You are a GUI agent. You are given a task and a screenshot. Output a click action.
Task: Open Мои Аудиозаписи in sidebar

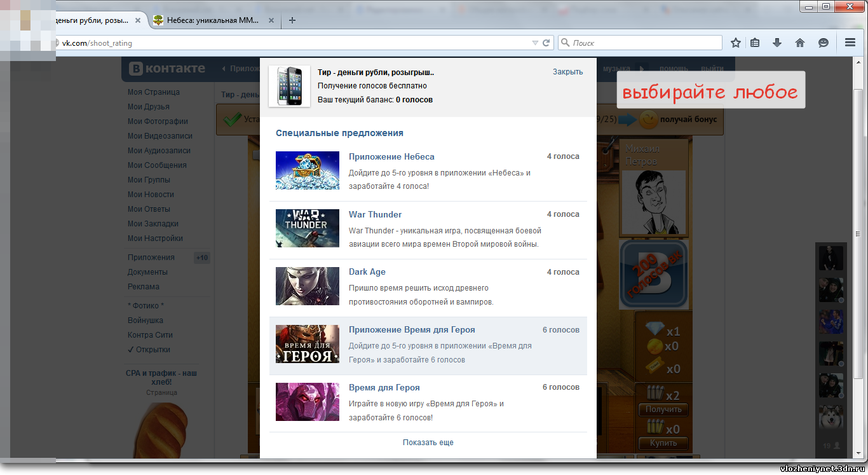pos(159,151)
